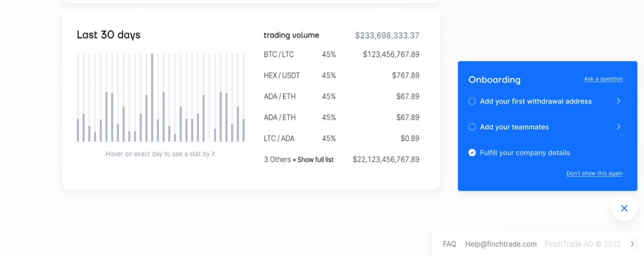Click the arrow next to Add your teammates
The height and width of the screenshot is (256, 644).
pyautogui.click(x=619, y=127)
